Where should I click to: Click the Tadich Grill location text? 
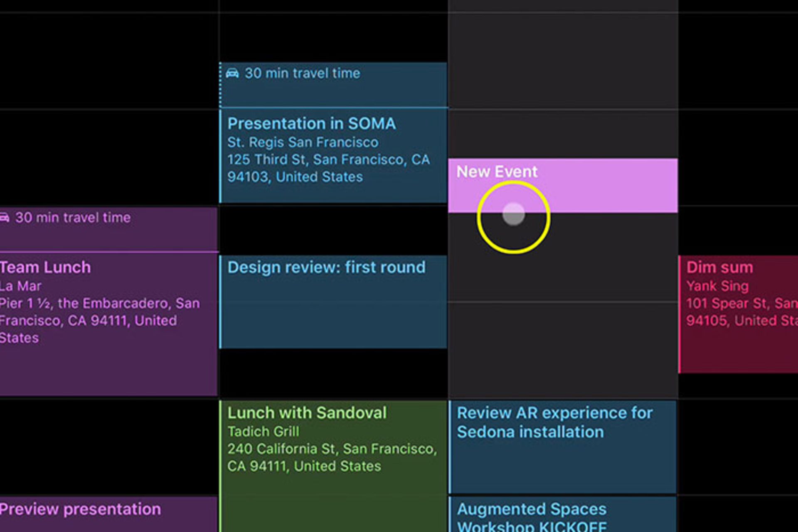(263, 432)
